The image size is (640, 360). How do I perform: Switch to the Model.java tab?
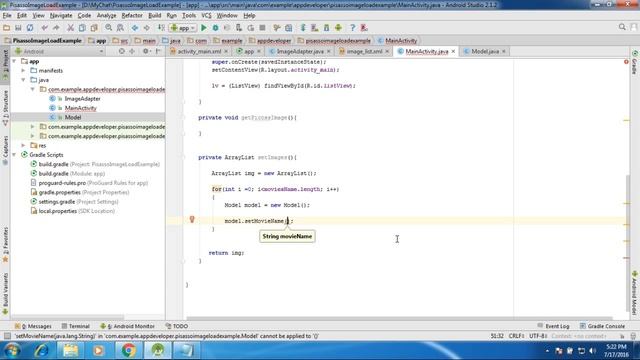pos(485,51)
